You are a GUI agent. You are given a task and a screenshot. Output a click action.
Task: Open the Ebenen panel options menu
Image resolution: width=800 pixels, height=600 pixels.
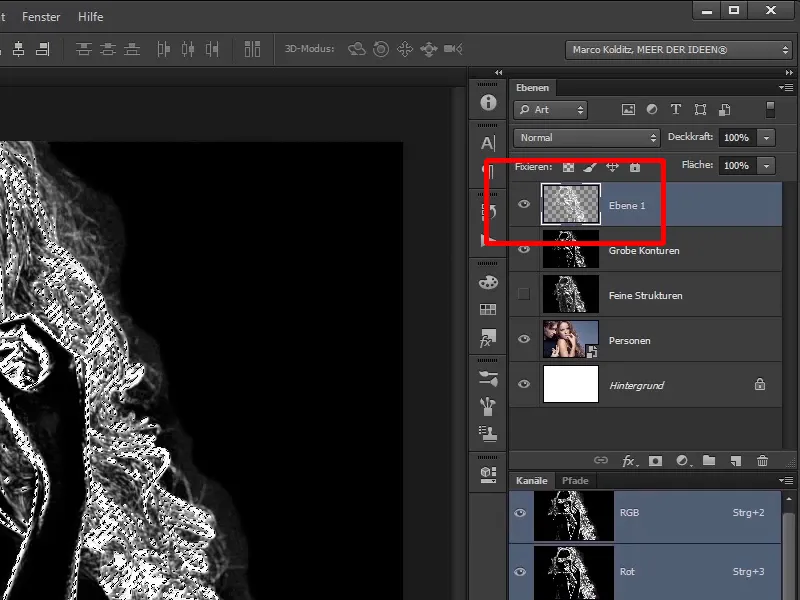click(786, 88)
